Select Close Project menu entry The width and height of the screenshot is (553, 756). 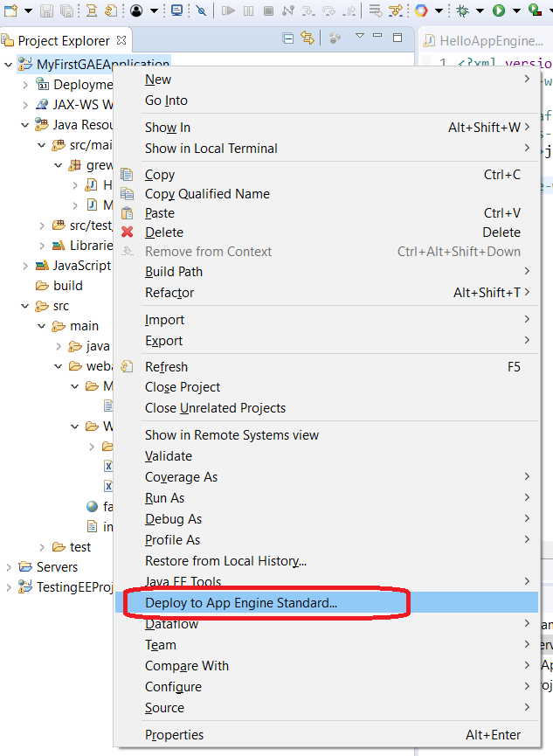(183, 387)
